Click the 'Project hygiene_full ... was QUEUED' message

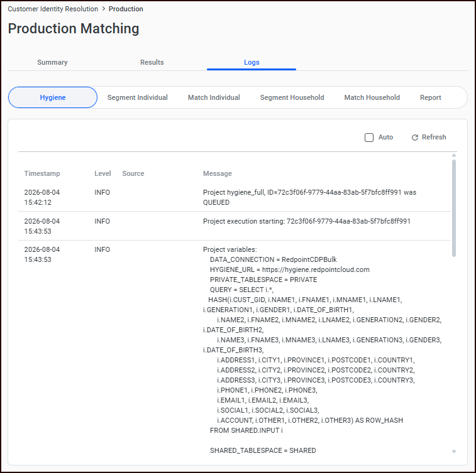309,197
